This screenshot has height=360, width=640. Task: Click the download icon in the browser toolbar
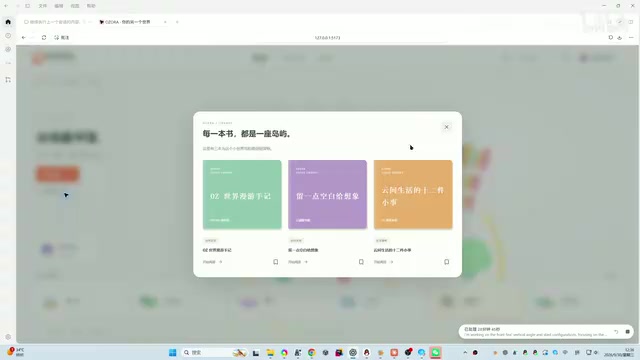620,38
